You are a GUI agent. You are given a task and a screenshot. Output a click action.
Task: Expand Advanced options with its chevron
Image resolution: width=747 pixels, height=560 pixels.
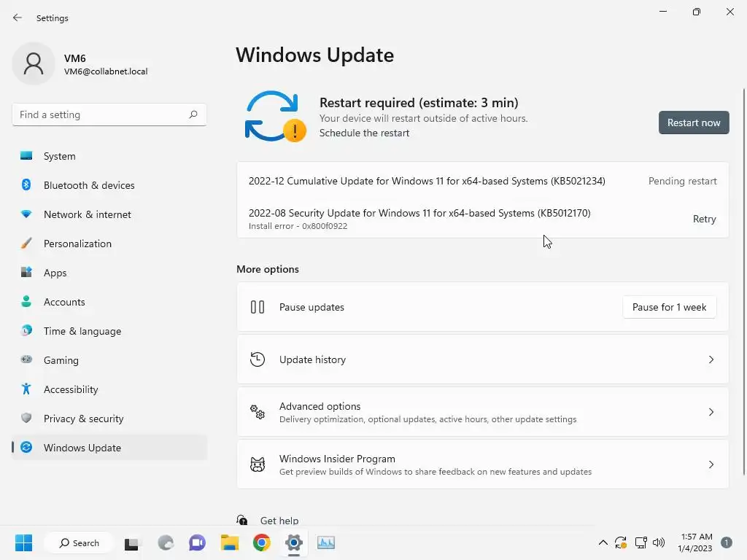click(x=711, y=412)
